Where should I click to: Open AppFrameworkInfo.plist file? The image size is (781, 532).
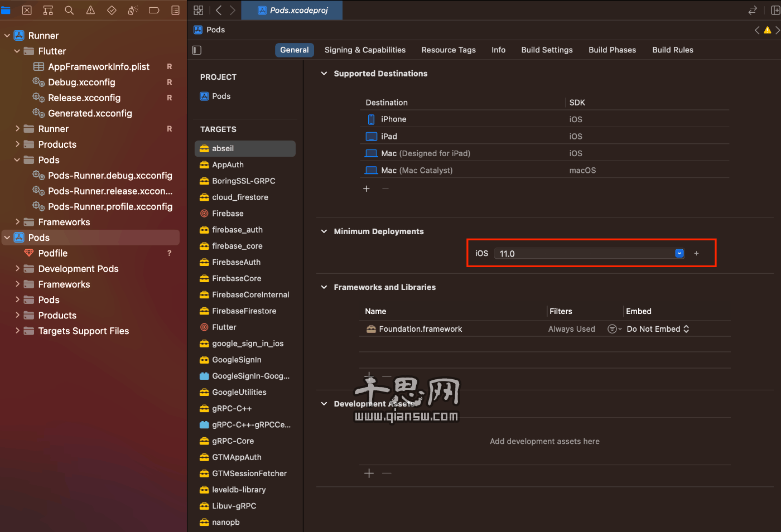99,67
